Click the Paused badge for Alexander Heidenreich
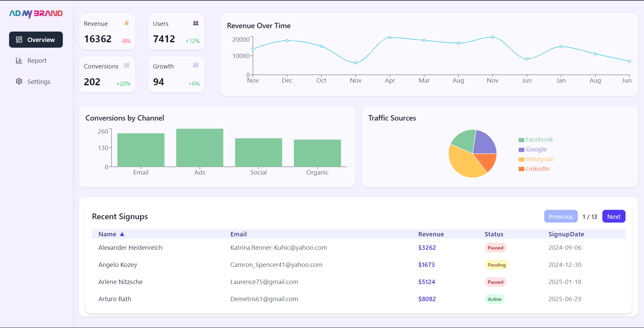The image size is (644, 328). pyautogui.click(x=496, y=248)
